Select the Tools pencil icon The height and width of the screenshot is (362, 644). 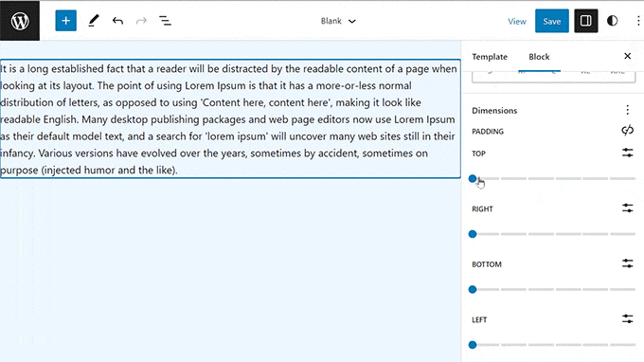click(94, 21)
